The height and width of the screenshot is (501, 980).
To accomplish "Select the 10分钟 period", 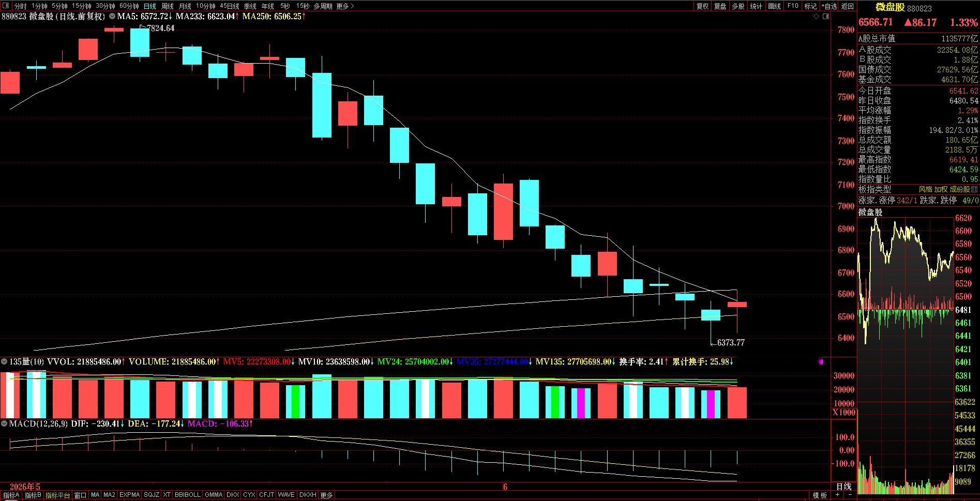I will point(205,6).
